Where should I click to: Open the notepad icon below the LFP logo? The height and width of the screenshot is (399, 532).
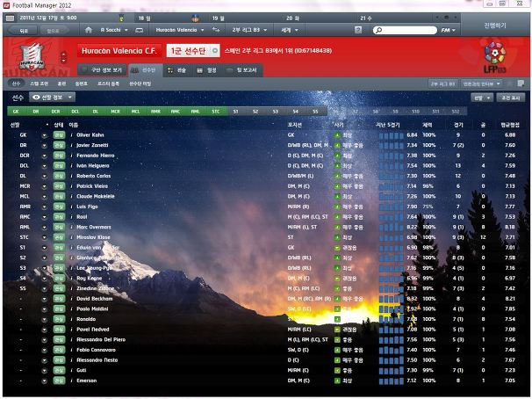(x=521, y=83)
